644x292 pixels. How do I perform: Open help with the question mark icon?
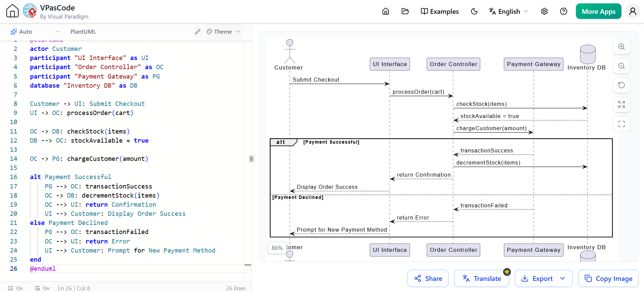[563, 11]
